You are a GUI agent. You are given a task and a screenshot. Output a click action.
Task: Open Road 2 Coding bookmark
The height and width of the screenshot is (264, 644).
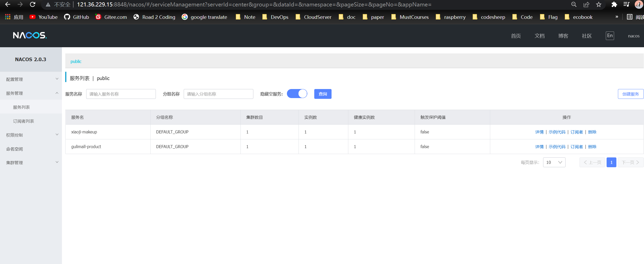(154, 17)
